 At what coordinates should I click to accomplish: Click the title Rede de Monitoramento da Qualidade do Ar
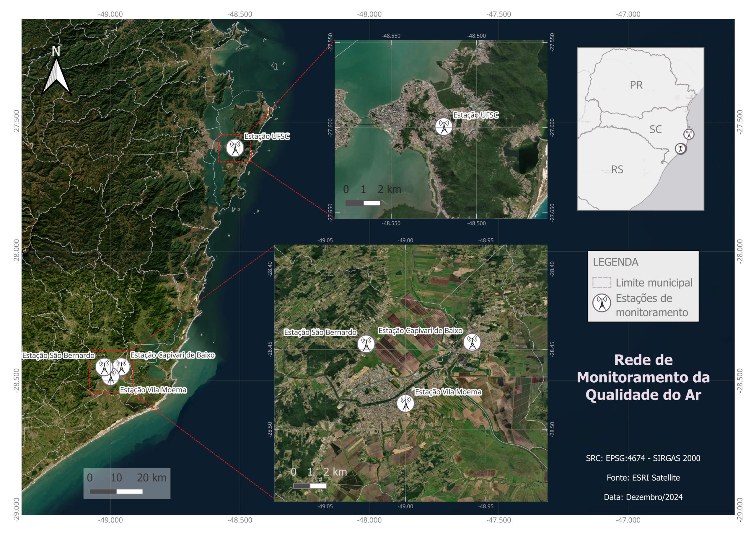point(643,377)
